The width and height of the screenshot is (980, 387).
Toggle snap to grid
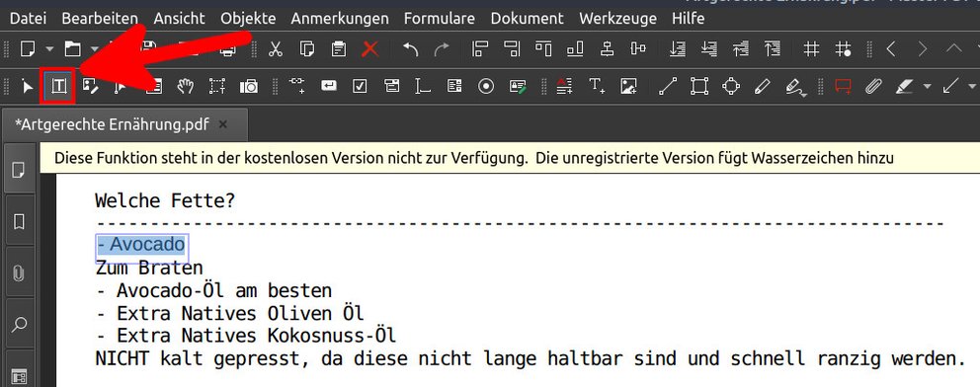844,48
